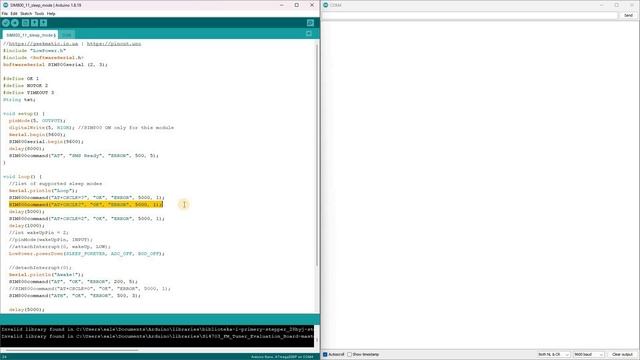Click the Send button in serial monitor
This screenshot has height=360, width=640.
628,15
